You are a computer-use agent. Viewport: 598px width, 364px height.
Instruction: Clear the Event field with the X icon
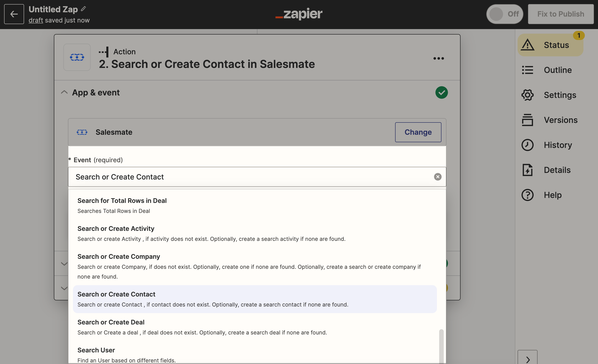coord(438,177)
